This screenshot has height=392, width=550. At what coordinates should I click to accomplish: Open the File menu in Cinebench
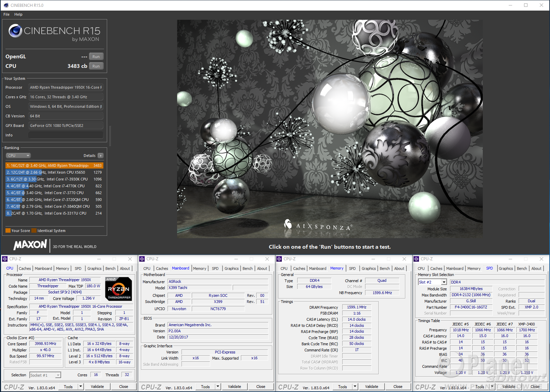[x=6, y=14]
